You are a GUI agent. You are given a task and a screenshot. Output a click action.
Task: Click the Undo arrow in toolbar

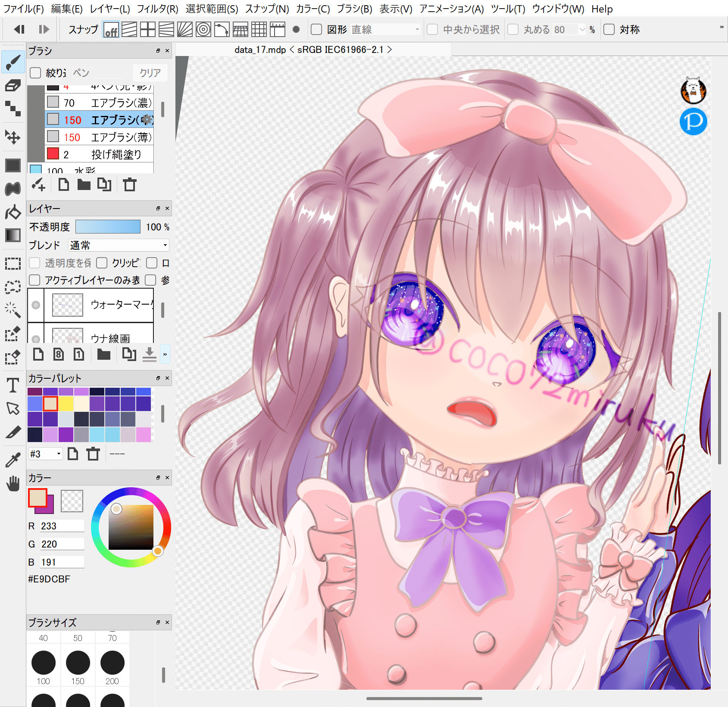pos(19,29)
